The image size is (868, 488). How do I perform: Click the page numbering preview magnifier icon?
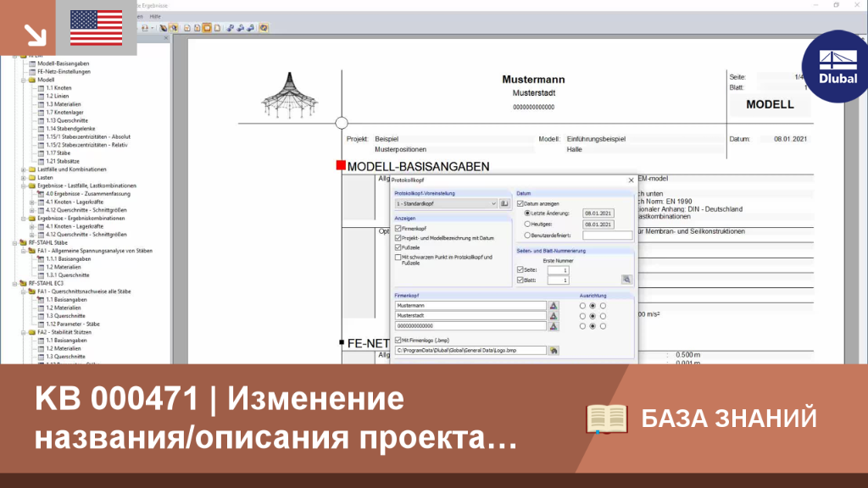click(x=626, y=280)
